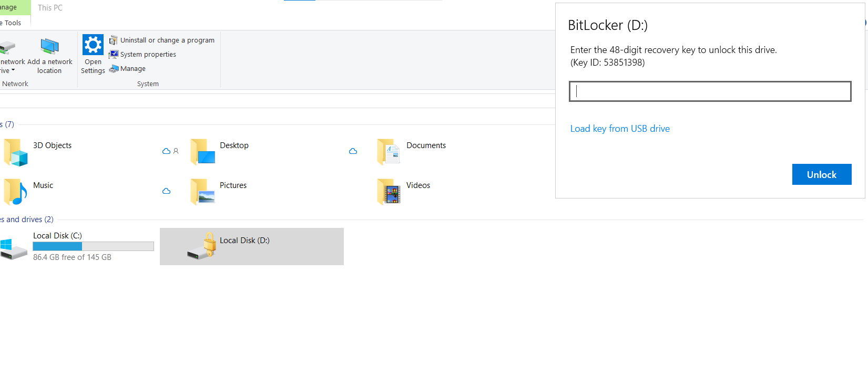The image size is (868, 366).
Task: Open Settings via the gear icon
Action: click(93, 45)
